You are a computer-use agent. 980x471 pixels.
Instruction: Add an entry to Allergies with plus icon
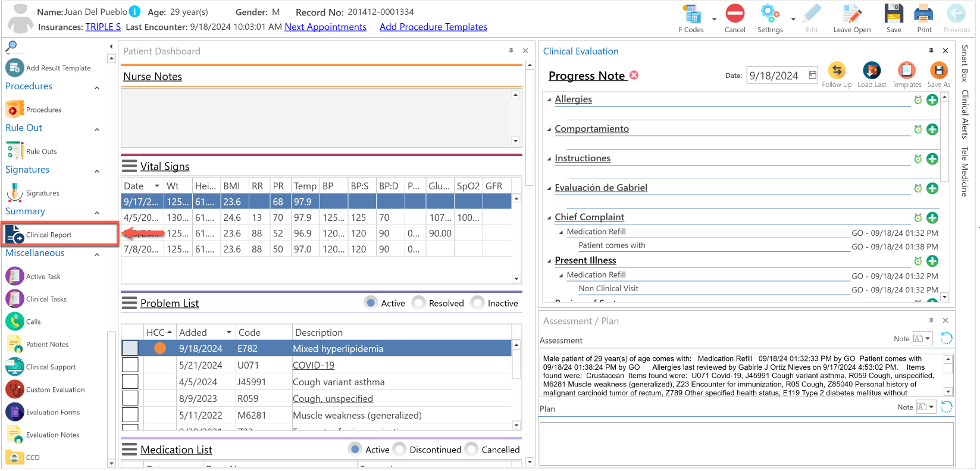pyautogui.click(x=932, y=100)
